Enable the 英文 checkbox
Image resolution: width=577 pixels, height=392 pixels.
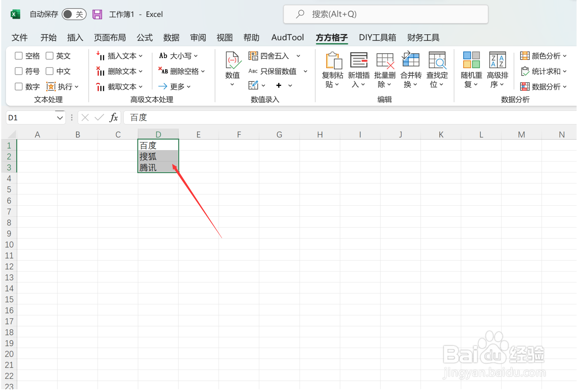tap(49, 56)
